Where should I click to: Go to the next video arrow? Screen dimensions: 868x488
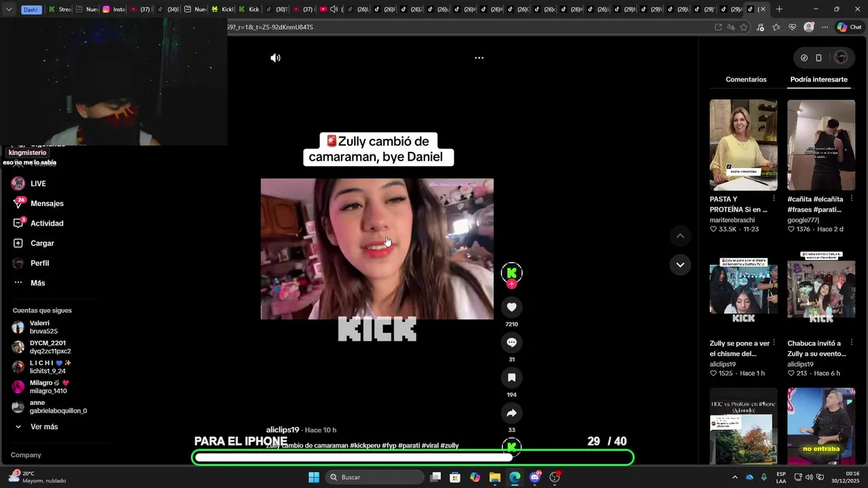coord(680,264)
